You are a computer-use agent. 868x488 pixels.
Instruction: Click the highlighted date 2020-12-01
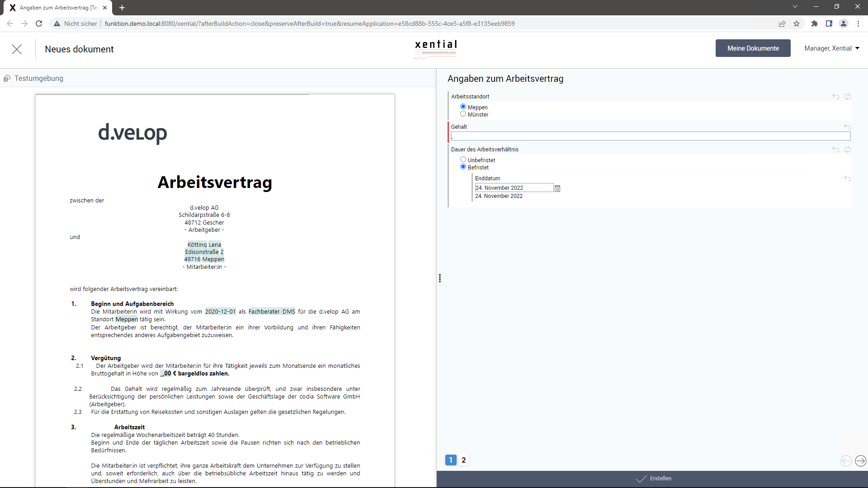[x=220, y=312]
